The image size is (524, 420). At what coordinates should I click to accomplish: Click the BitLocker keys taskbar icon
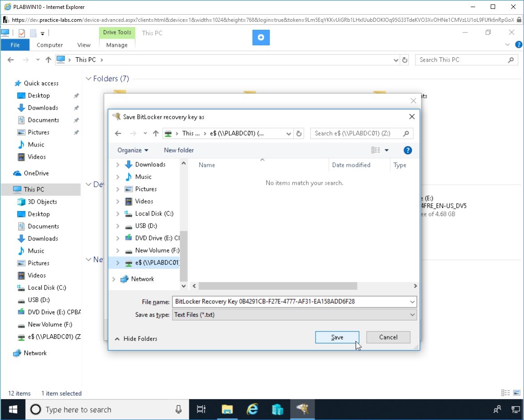point(302,409)
